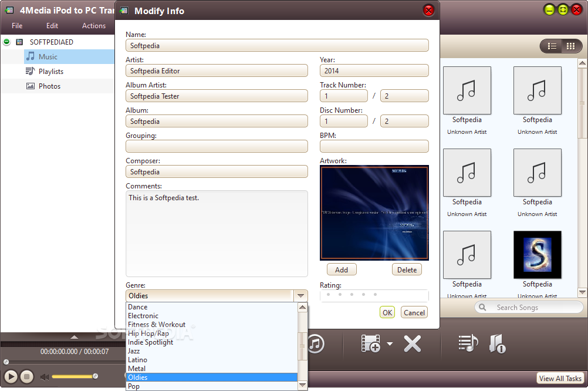The height and width of the screenshot is (391, 588).
Task: Click song list scroll up arrow
Action: click(x=582, y=63)
